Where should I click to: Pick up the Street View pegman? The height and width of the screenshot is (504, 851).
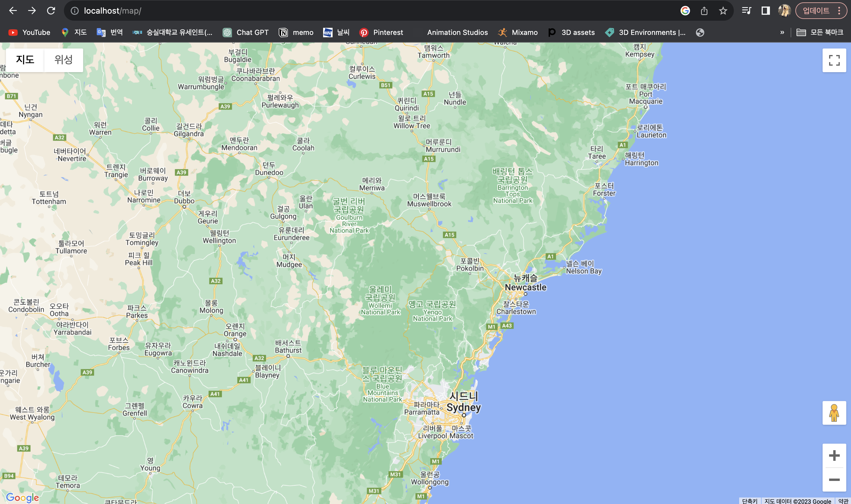click(x=834, y=413)
